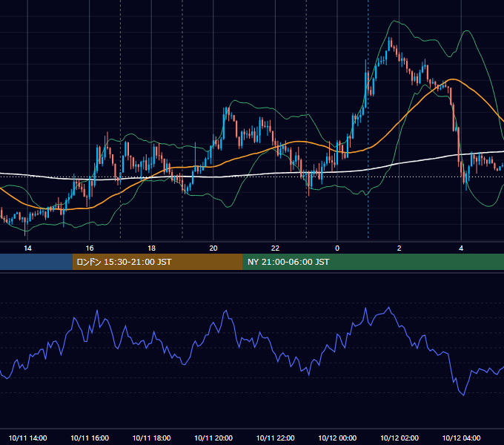Click the London 15:30-21:00 JST session bar
Image resolution: width=504 pixels, height=445 pixels.
tap(157, 262)
